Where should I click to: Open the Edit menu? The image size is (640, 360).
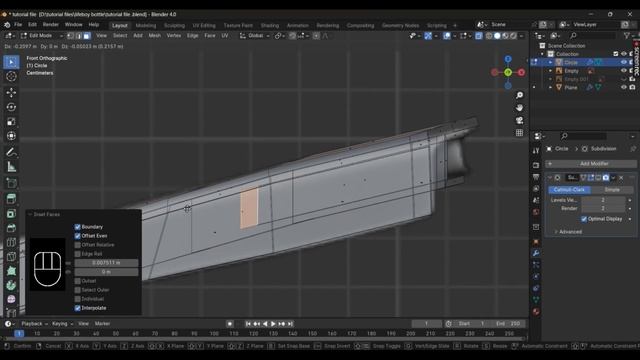point(32,25)
